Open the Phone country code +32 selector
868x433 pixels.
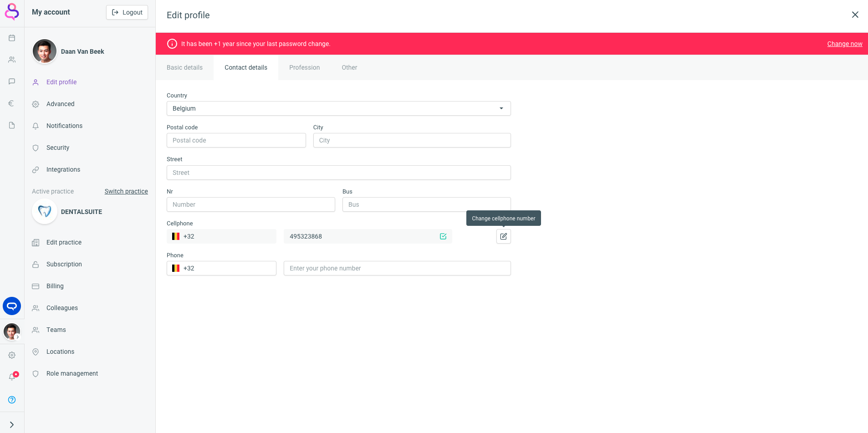(221, 268)
